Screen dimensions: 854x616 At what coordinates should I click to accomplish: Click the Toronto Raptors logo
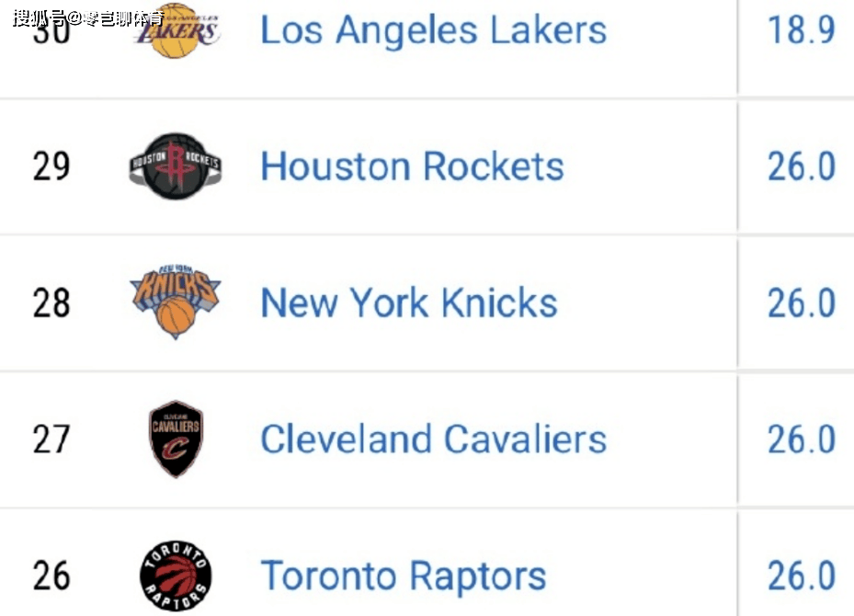pyautogui.click(x=176, y=576)
